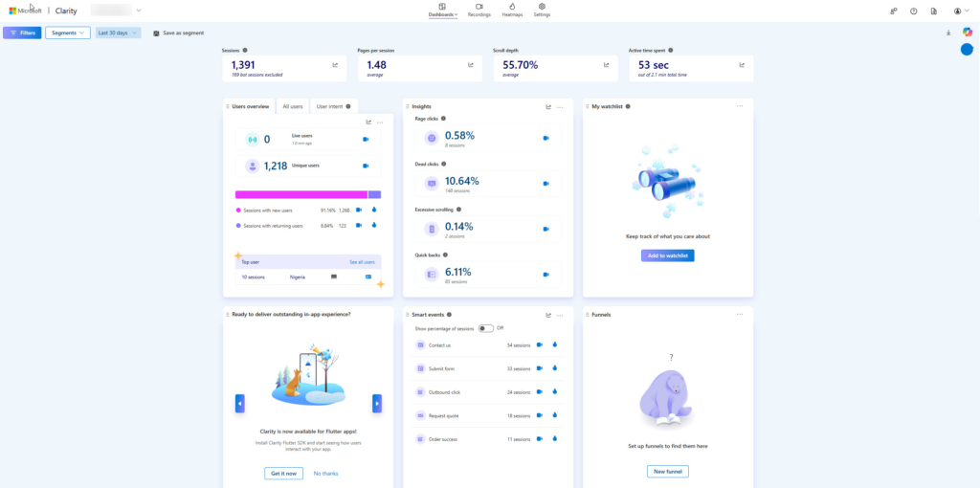This screenshot has height=488, width=980.
Task: Open trend chart in Smart events card
Action: [548, 315]
